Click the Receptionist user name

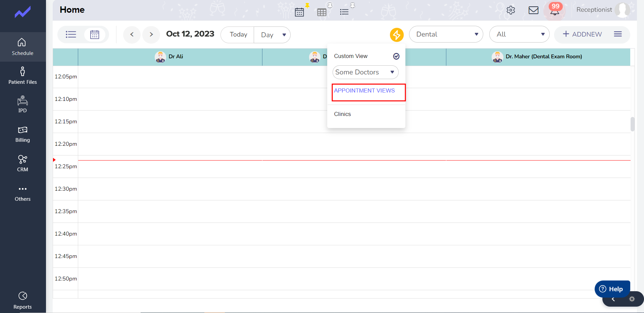[x=594, y=10]
